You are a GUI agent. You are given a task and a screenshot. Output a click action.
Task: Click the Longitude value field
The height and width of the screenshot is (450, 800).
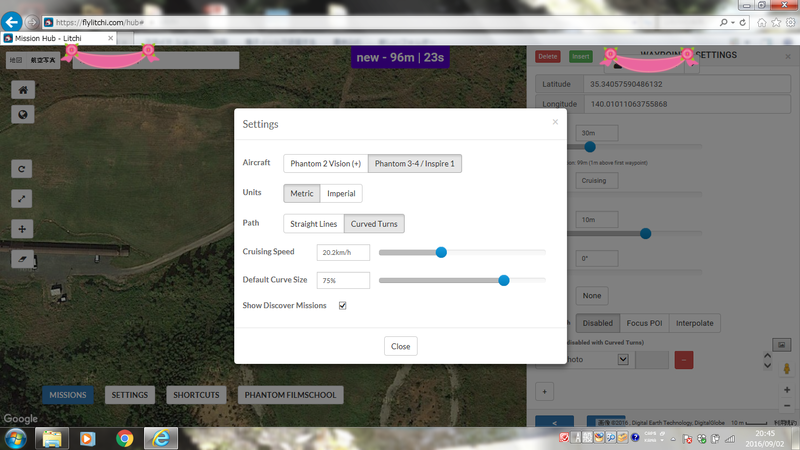point(687,104)
